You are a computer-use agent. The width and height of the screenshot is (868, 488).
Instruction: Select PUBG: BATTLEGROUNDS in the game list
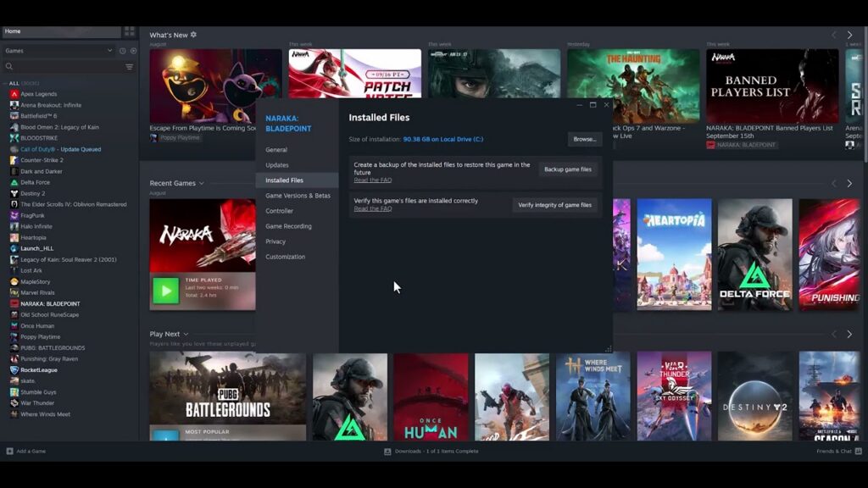tap(53, 348)
